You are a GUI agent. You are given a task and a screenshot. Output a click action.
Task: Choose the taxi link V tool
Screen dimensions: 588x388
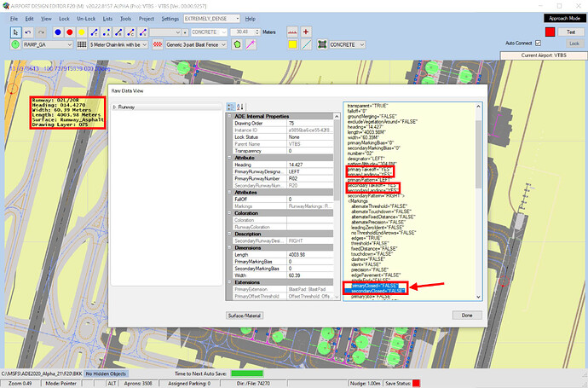point(143,32)
